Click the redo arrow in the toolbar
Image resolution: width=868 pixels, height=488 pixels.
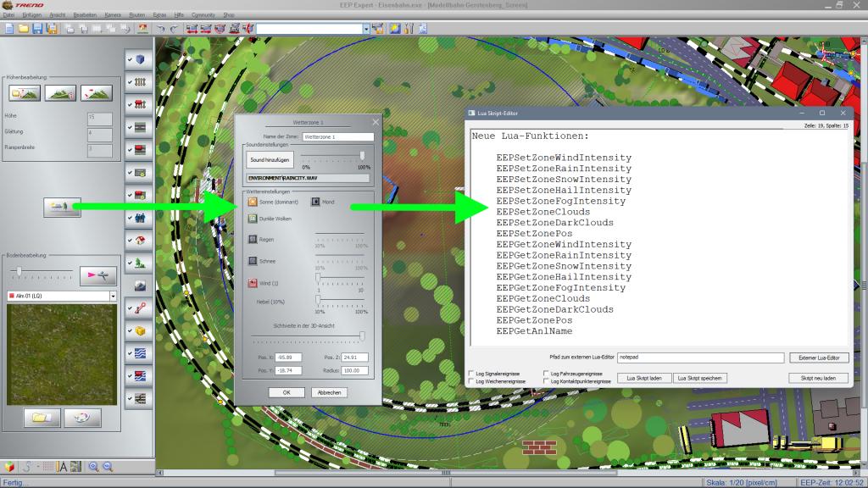[x=175, y=29]
